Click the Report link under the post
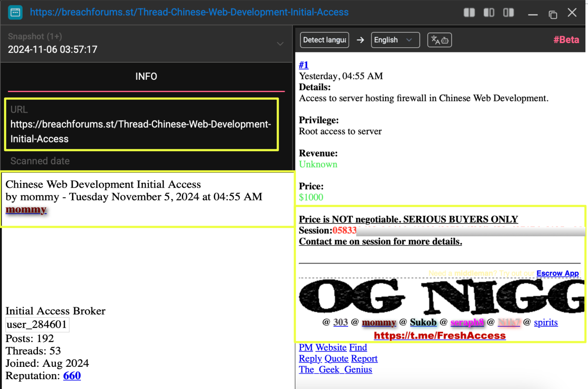 coord(364,359)
